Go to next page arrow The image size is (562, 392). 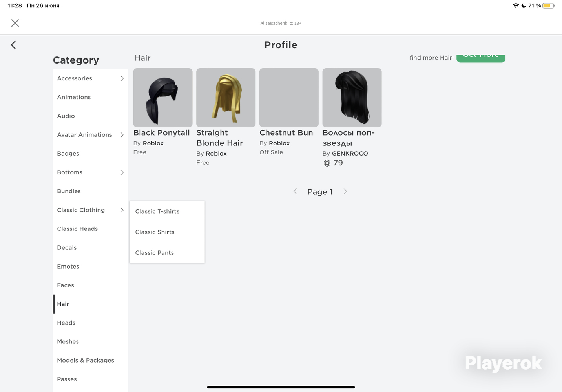345,191
